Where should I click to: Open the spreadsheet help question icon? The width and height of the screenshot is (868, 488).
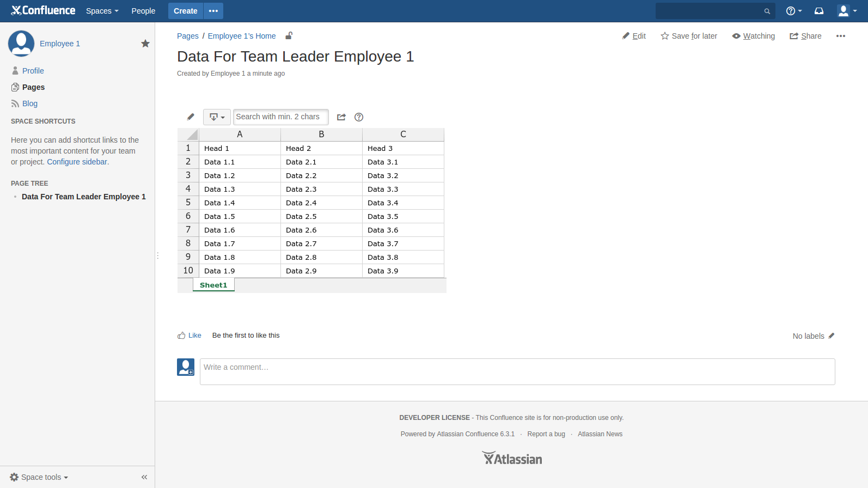[359, 117]
